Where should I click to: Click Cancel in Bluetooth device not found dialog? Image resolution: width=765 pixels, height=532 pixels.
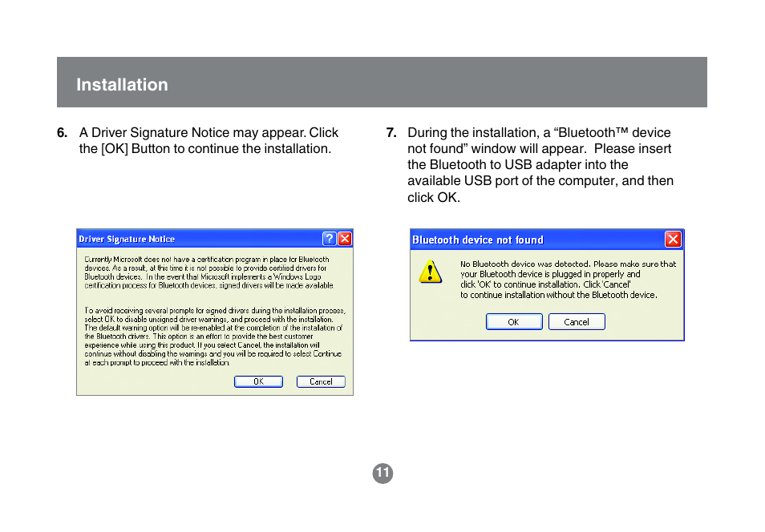[x=577, y=322]
